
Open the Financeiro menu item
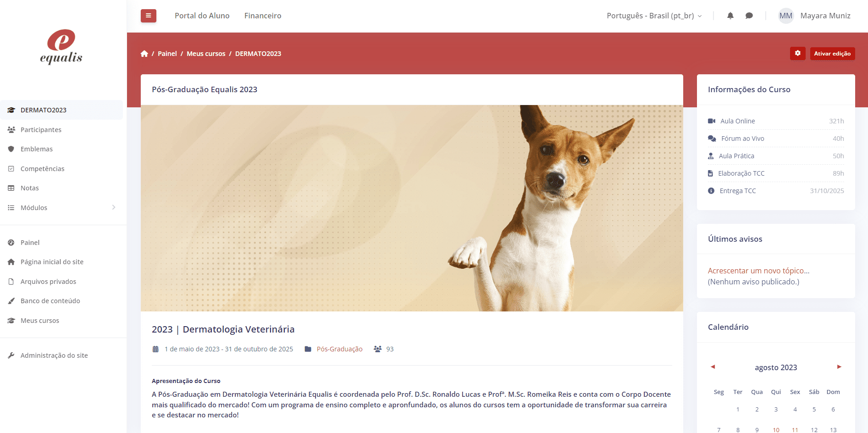(263, 16)
